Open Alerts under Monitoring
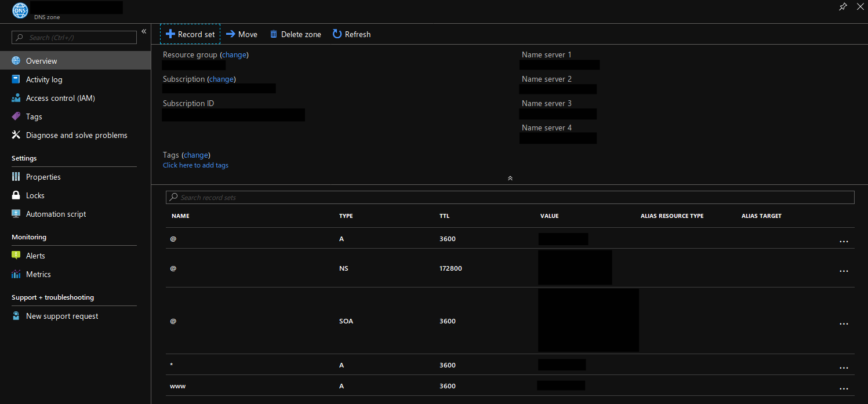This screenshot has height=404, width=868. [35, 256]
